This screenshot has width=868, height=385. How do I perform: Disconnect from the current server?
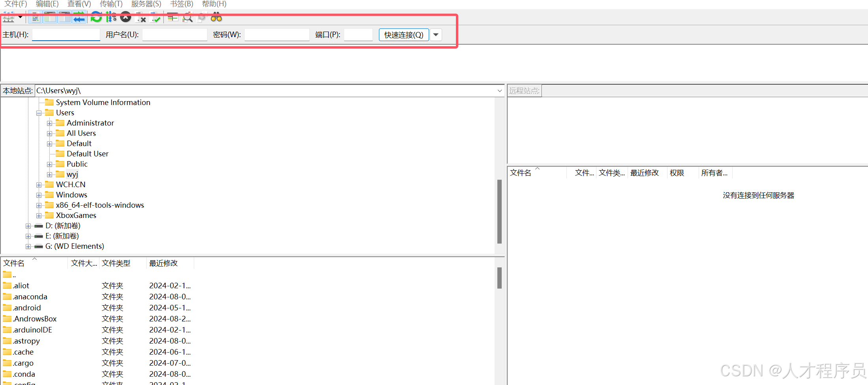coord(141,18)
